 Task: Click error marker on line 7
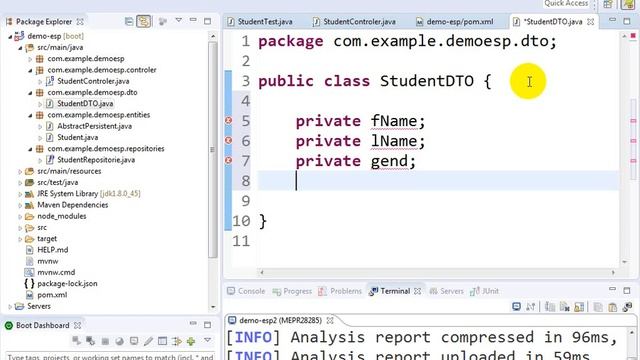point(229,160)
